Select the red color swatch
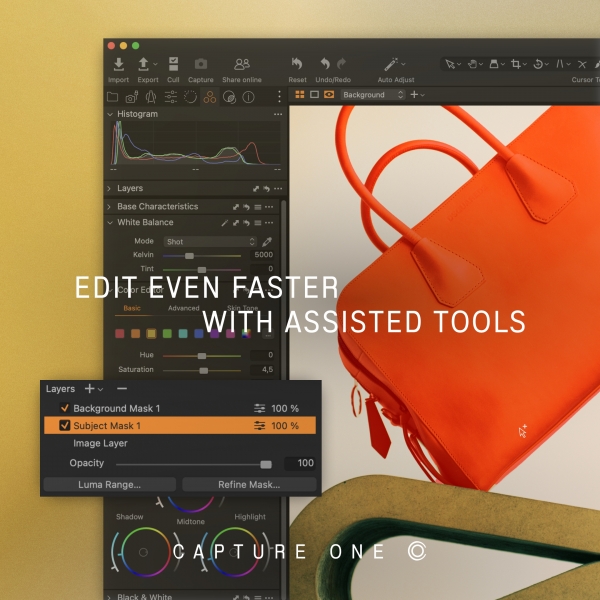This screenshot has height=600, width=600. [120, 334]
